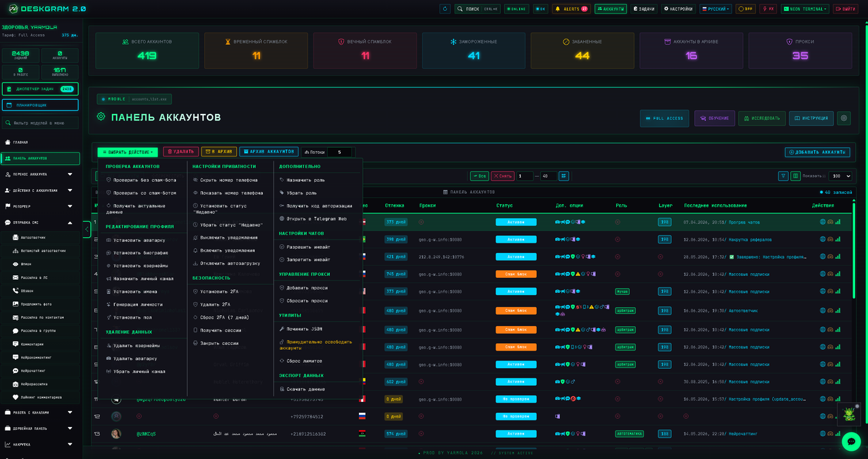
Task: Click the Потоки threads number field
Action: tap(339, 153)
